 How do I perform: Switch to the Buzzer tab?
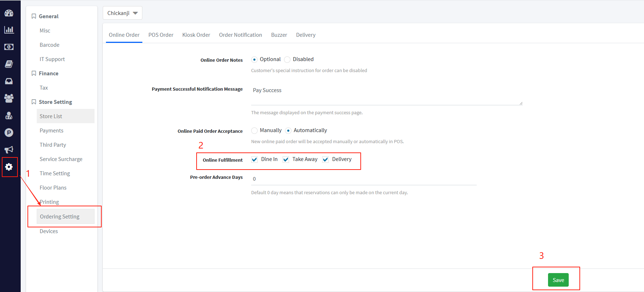click(x=279, y=35)
